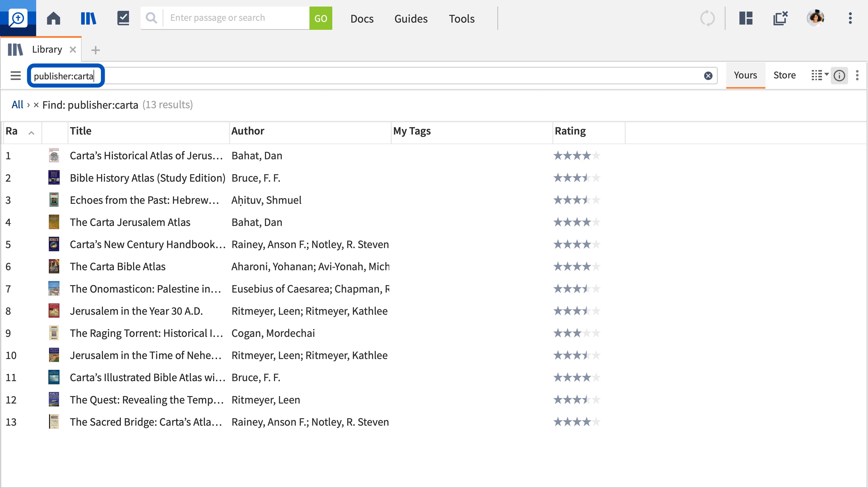Focus the passage or search input

(236, 18)
